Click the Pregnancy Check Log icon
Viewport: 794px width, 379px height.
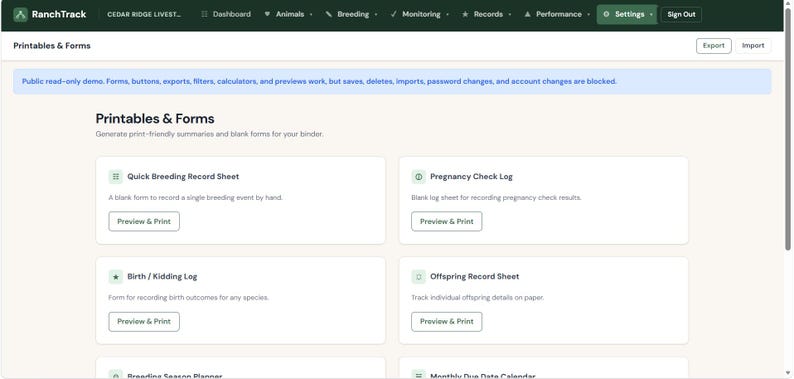[x=419, y=177]
